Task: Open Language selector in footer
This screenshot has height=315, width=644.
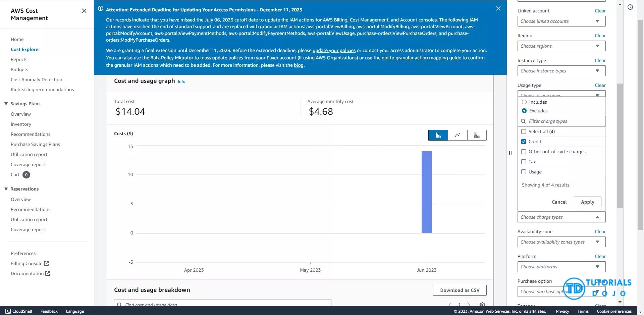Action: click(75, 311)
